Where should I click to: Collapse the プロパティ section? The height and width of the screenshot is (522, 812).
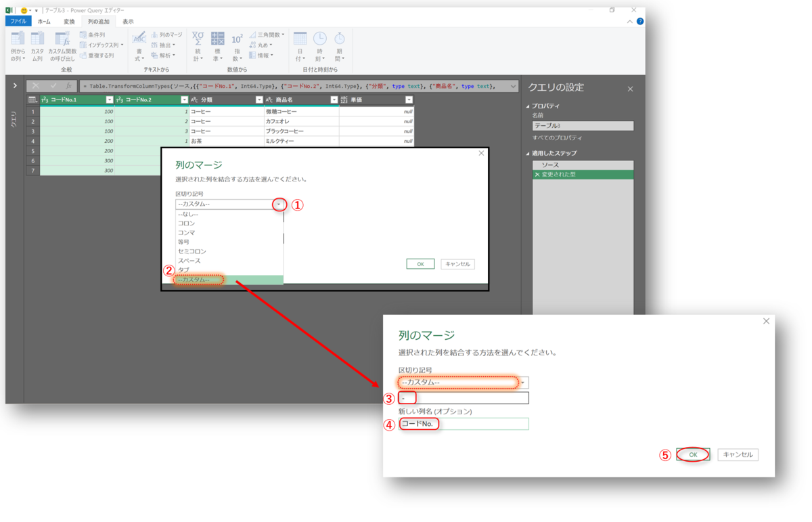click(x=528, y=106)
